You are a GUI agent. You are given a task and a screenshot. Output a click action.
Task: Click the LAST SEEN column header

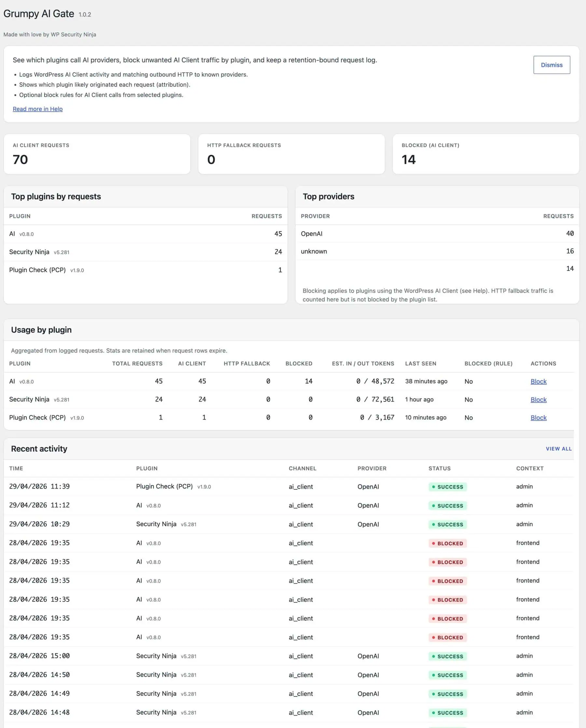click(x=421, y=363)
